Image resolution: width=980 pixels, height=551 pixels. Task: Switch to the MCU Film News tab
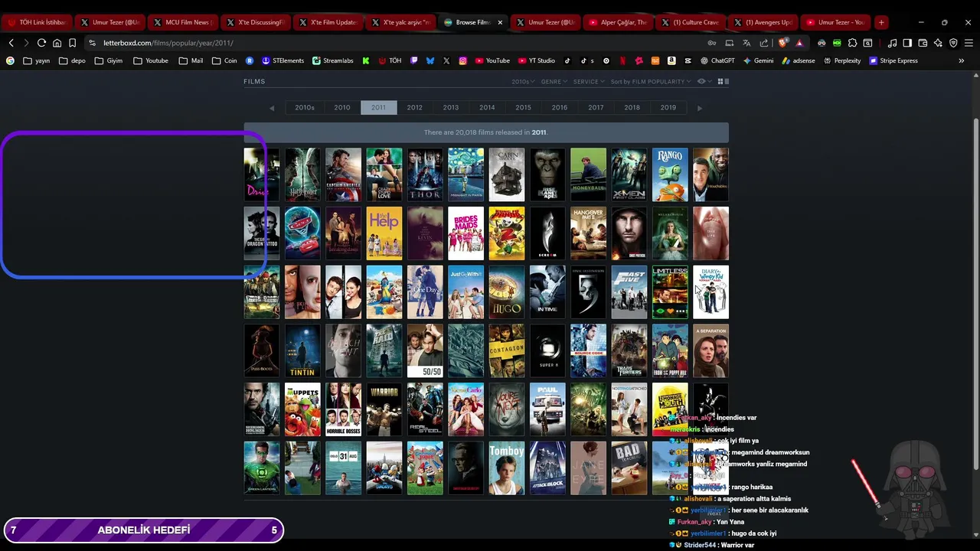coord(181,22)
